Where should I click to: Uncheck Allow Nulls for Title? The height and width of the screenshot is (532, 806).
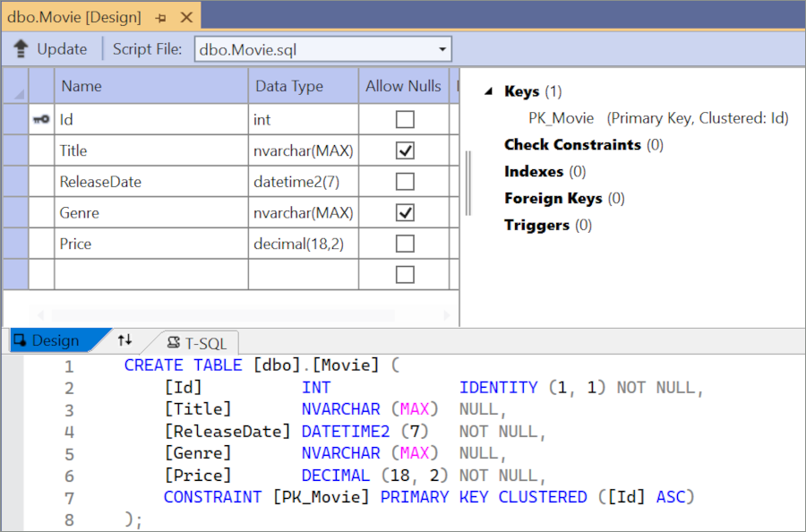pos(405,150)
